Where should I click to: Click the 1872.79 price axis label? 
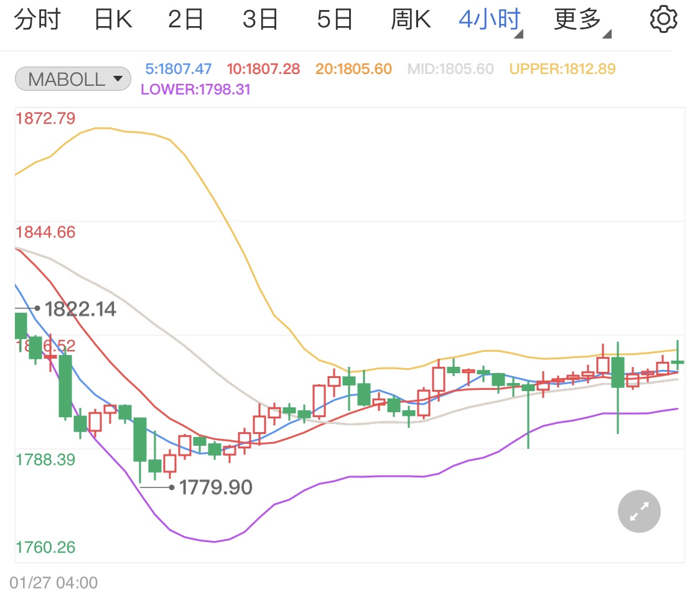pos(45,118)
